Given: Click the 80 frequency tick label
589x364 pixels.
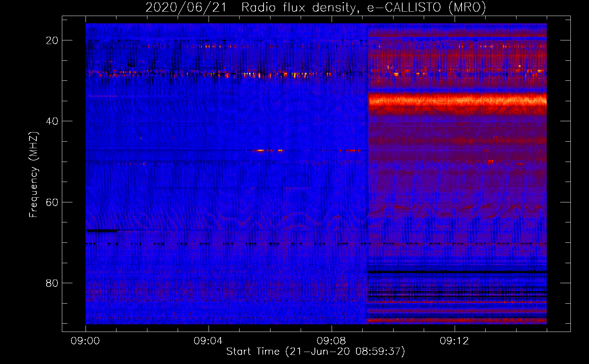Looking at the screenshot, I should coord(52,283).
